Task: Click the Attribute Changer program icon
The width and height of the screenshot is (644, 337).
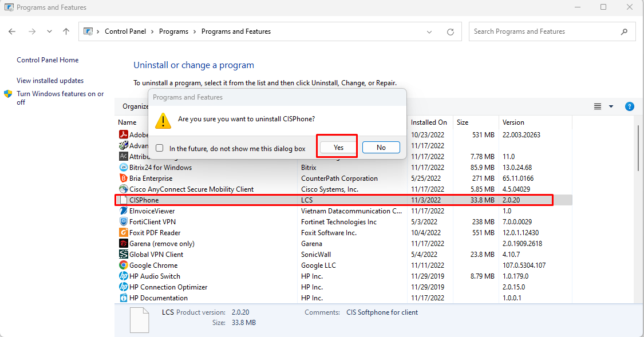Action: [x=123, y=156]
